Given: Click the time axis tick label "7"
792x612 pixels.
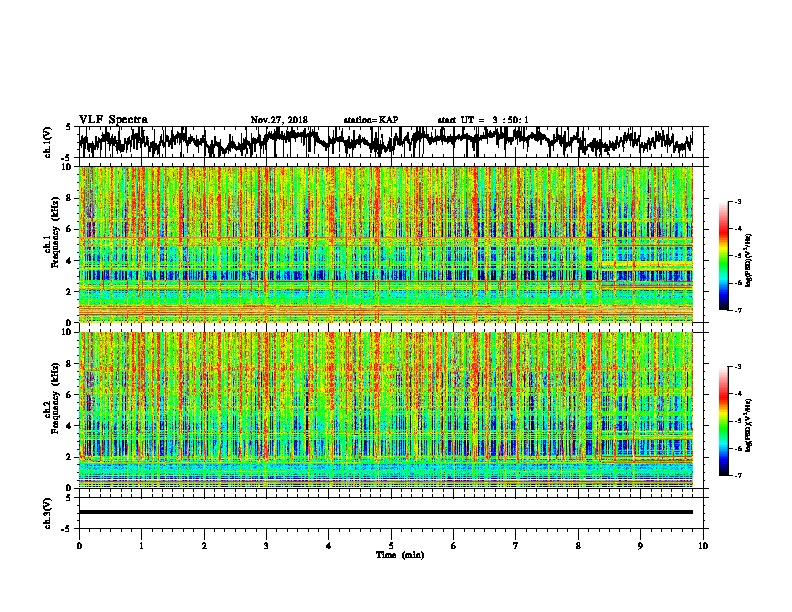Looking at the screenshot, I should click(x=516, y=546).
